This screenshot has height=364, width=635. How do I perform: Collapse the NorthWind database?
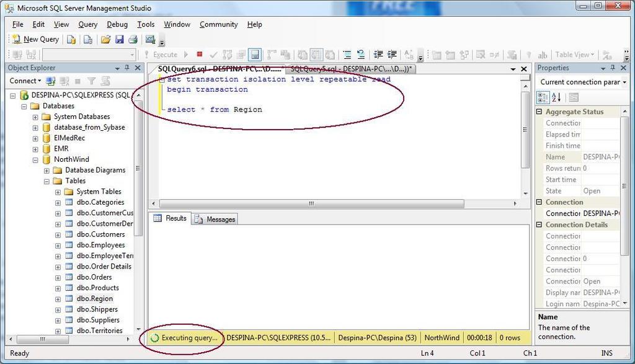tap(35, 160)
